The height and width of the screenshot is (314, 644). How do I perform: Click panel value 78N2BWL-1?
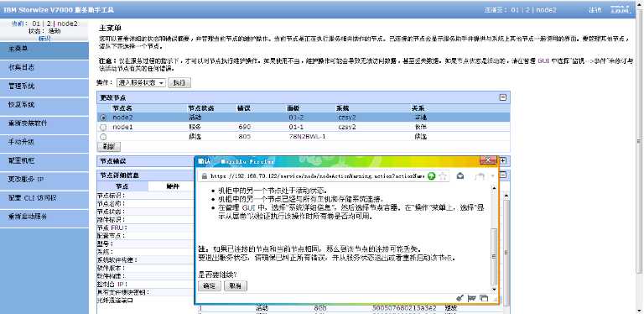[x=307, y=137]
